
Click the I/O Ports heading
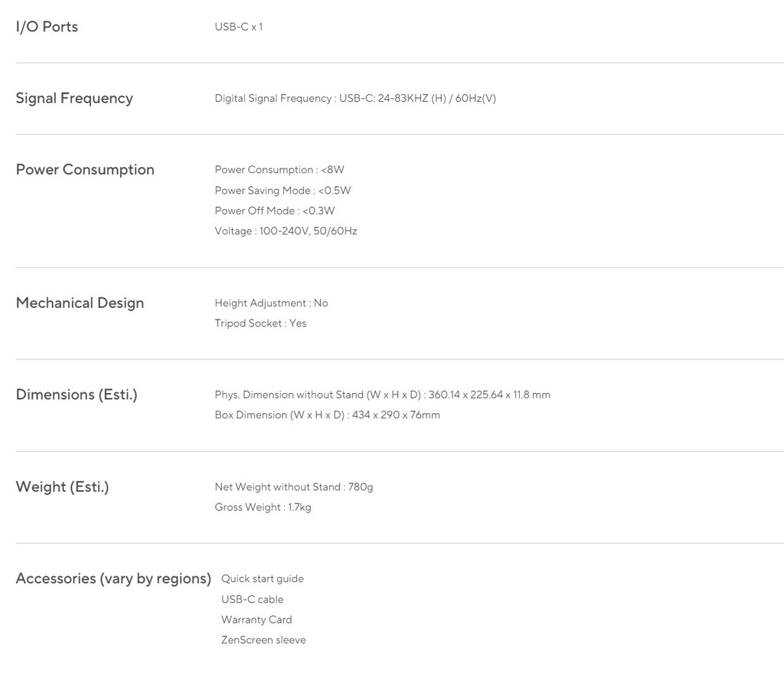(x=47, y=27)
